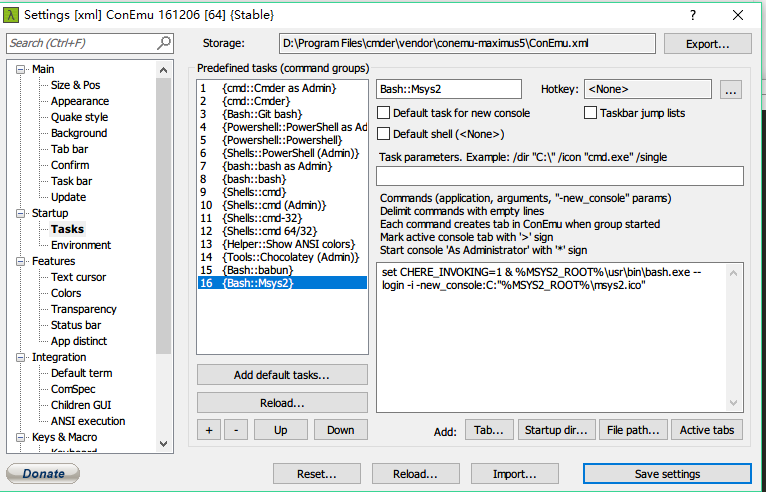Select Quake style in tree
Viewport: 766px width, 492px height.
pyautogui.click(x=79, y=117)
